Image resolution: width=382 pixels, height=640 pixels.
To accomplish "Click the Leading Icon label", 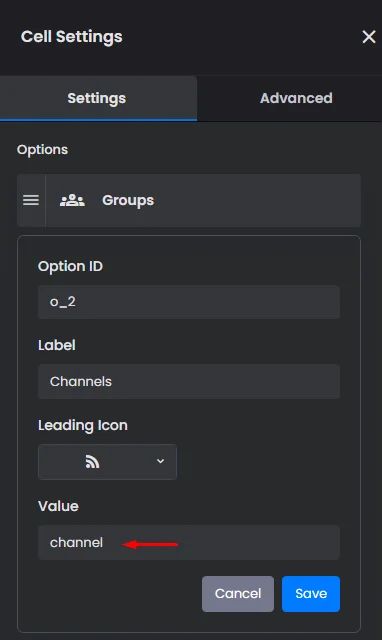I will tap(83, 425).
